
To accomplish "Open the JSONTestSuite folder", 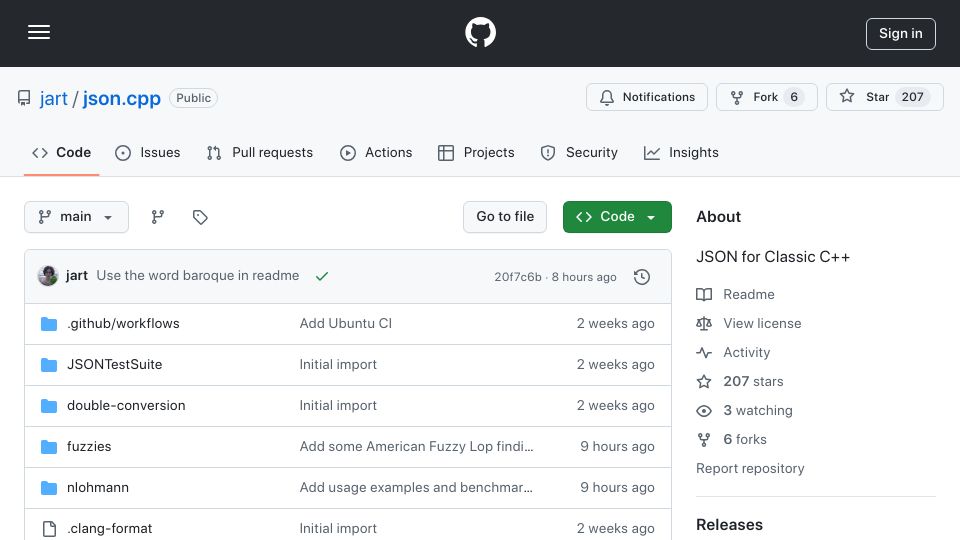I will click(x=114, y=364).
